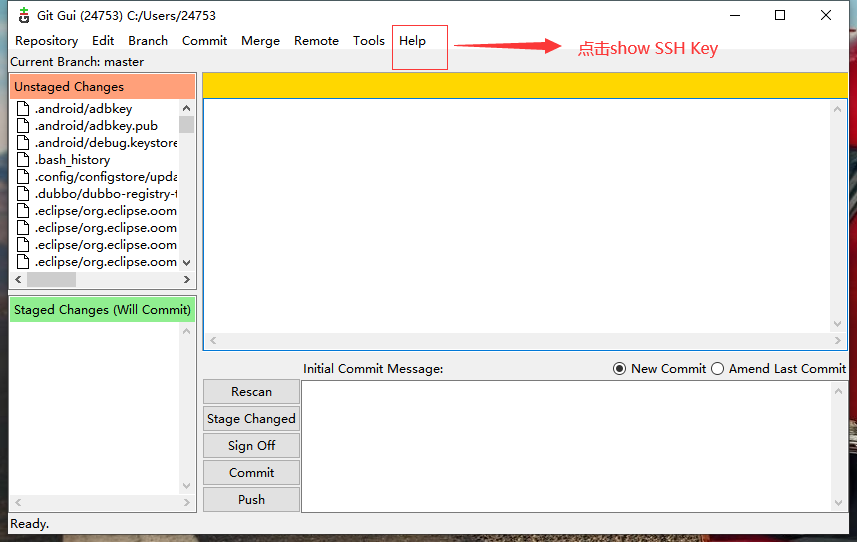857x542 pixels.
Task: Click file icon next to .bash_history
Action: click(x=23, y=160)
